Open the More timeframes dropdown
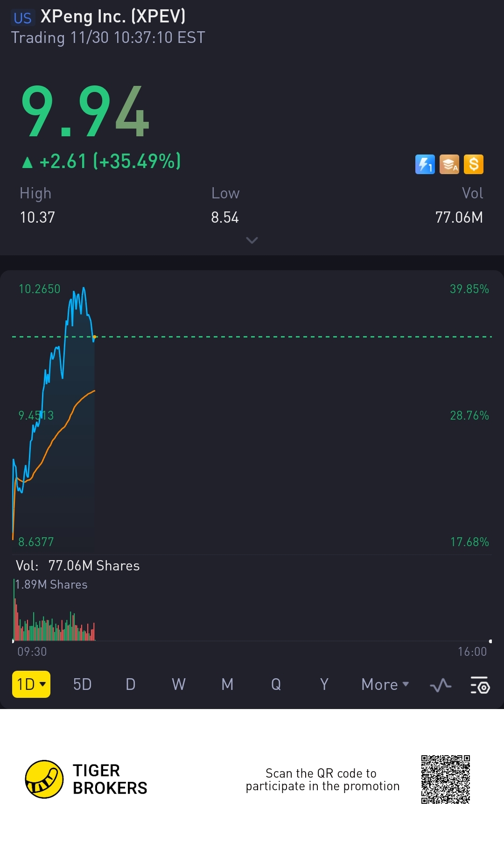The width and height of the screenshot is (504, 850). pyautogui.click(x=385, y=684)
